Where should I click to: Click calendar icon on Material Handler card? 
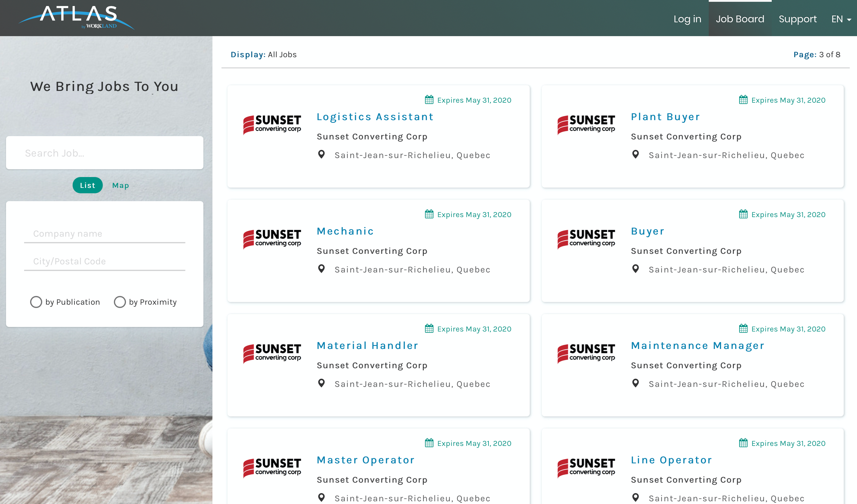[x=429, y=329]
